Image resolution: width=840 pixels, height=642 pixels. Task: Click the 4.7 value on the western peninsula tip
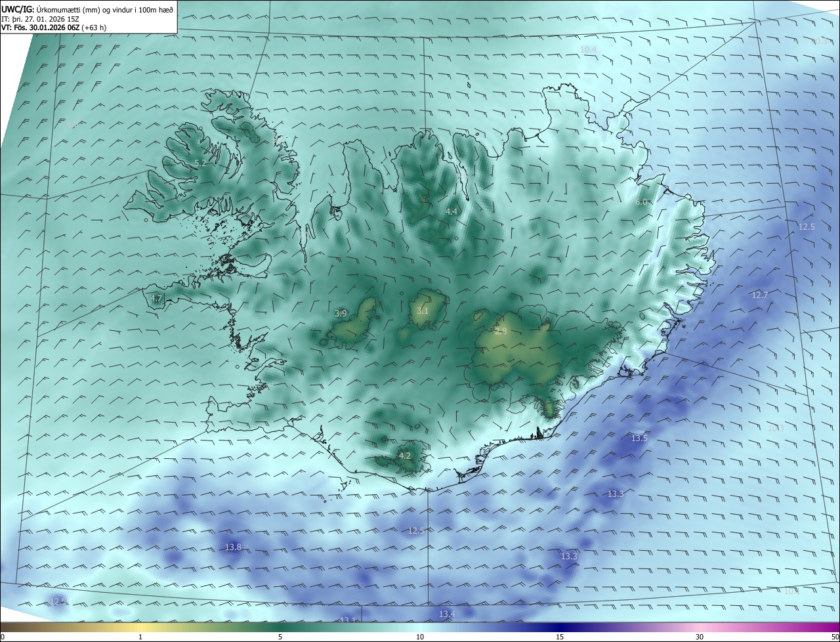156,299
